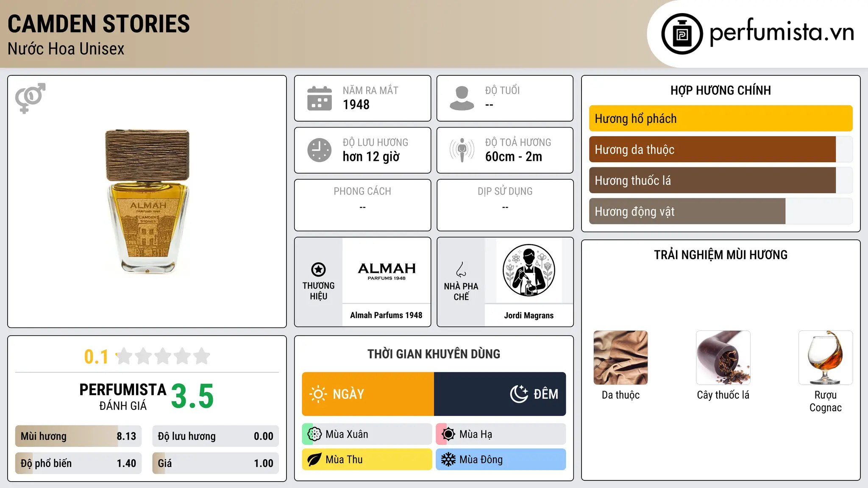The height and width of the screenshot is (488, 868).
Task: Click the Hương động vật accord bar
Action: point(721,211)
